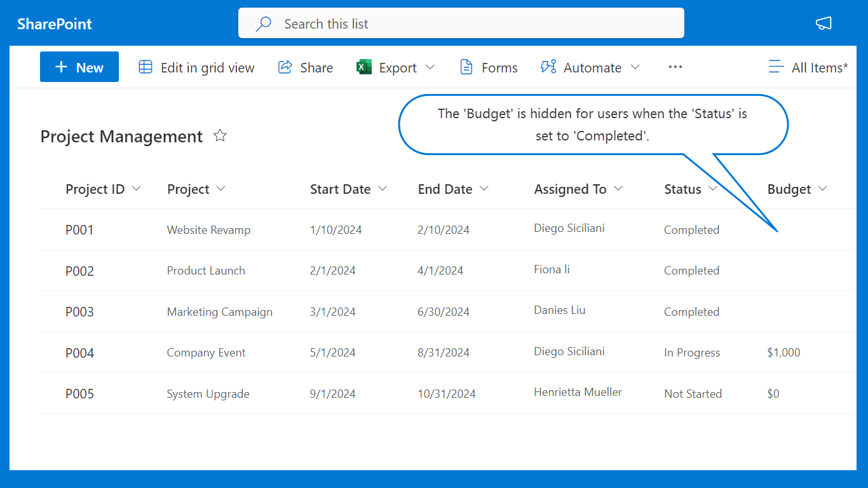868x488 pixels.
Task: Click the Search this list field
Action: (x=461, y=24)
